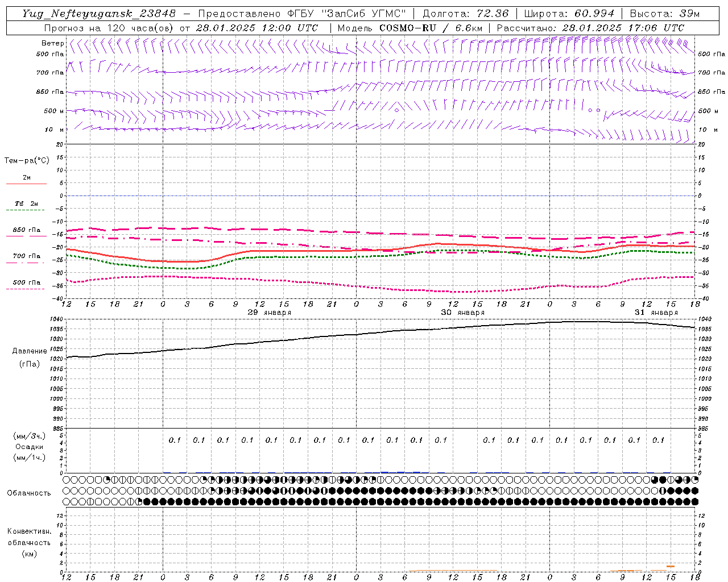
Task: Click the (мм/1ч.) precipitation unit label
Action: [x=30, y=458]
